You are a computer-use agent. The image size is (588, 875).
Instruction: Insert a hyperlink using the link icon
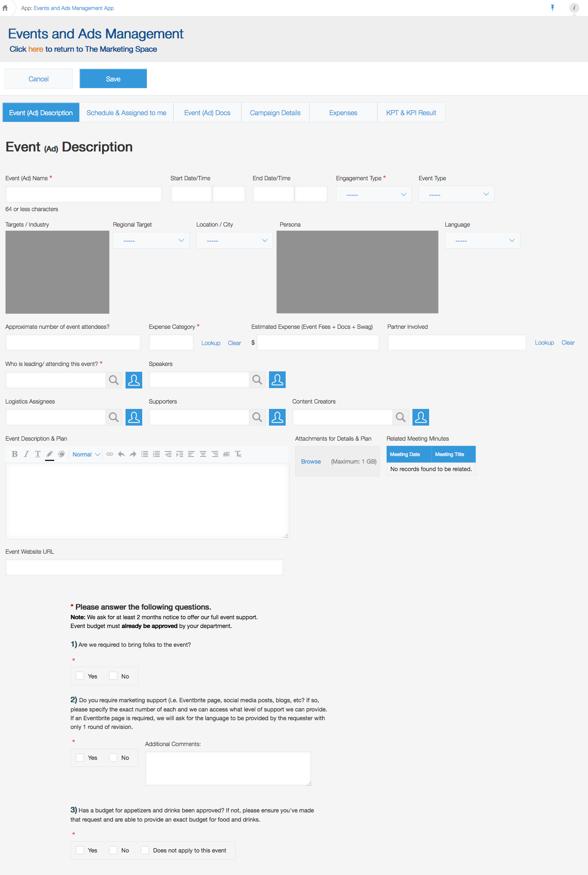pyautogui.click(x=110, y=454)
